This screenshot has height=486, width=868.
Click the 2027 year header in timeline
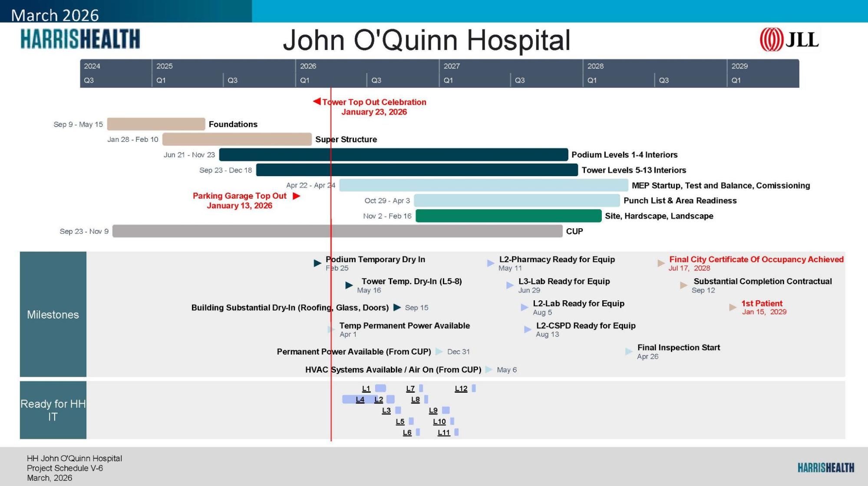tap(452, 66)
